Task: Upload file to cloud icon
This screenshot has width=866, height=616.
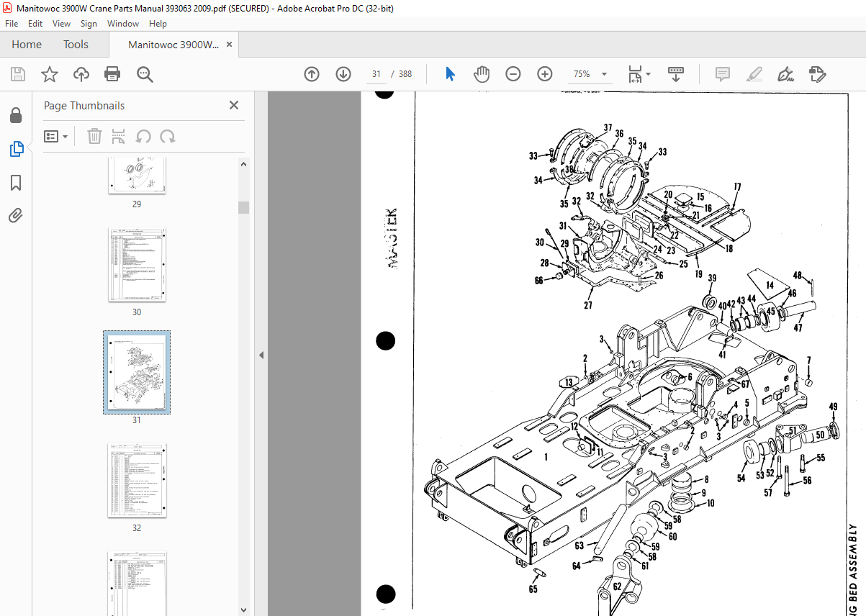Action: [81, 74]
